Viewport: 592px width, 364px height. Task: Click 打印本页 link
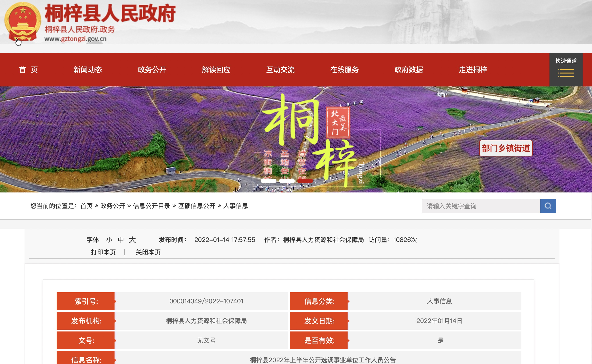point(103,252)
